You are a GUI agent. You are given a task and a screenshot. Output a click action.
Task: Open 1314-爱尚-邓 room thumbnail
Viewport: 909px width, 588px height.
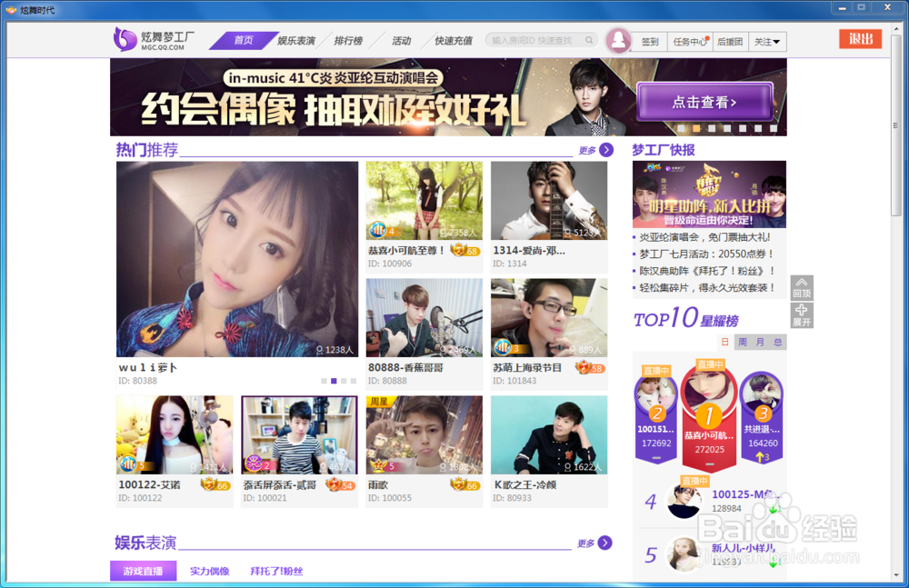[x=549, y=201]
